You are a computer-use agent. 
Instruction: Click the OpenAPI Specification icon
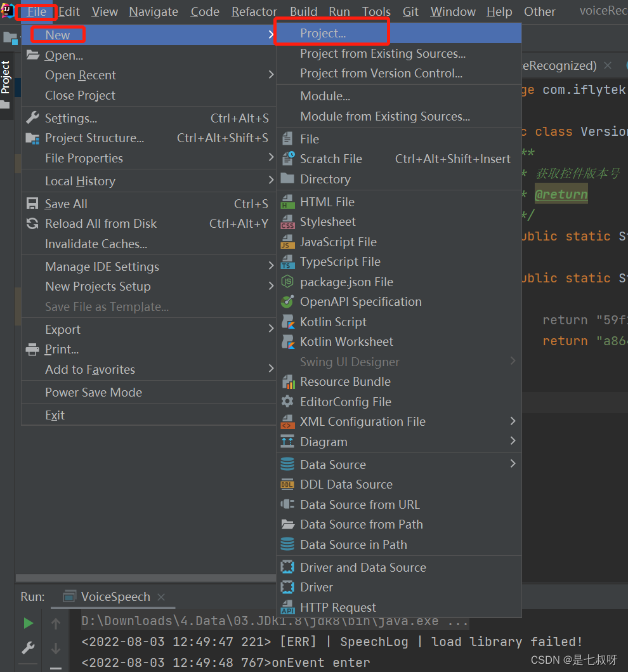287,301
